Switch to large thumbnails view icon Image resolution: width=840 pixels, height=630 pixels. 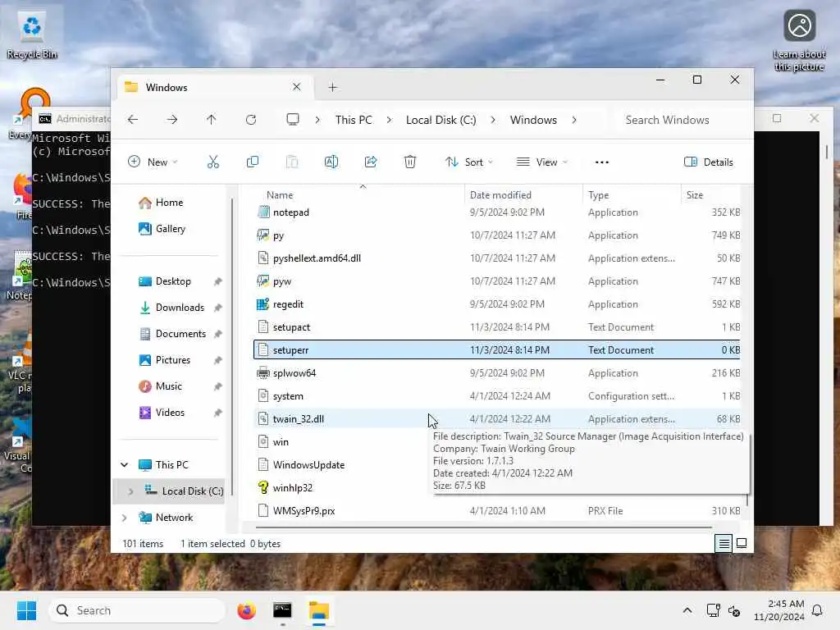click(x=742, y=544)
